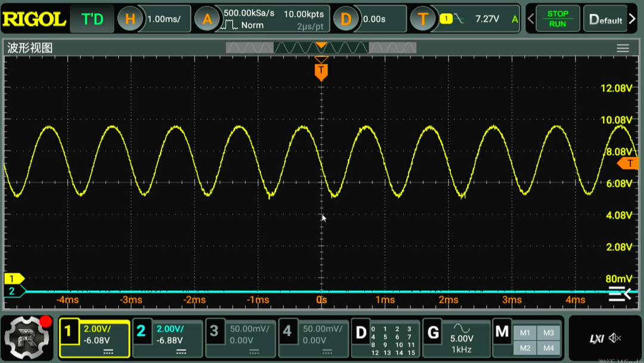This screenshot has height=363, width=644.
Task: Open the Math M panel
Action: (502, 332)
